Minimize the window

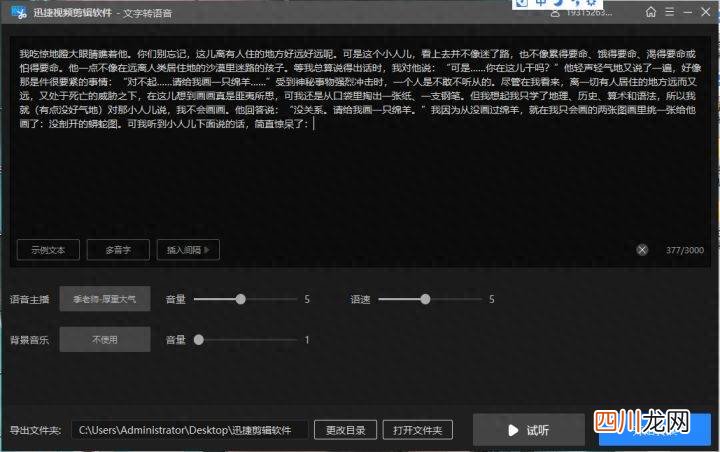point(687,12)
